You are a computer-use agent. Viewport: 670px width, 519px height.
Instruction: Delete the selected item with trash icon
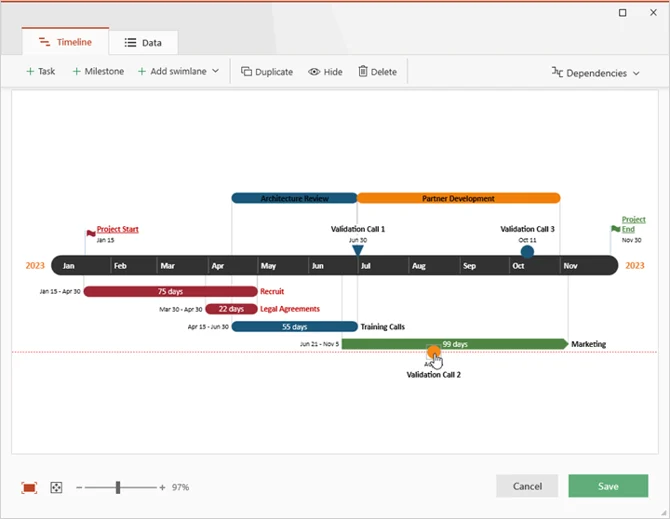pos(377,72)
